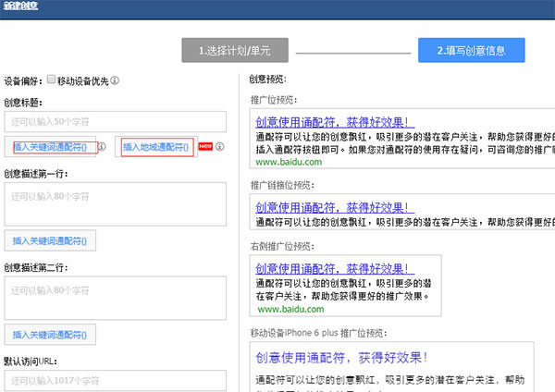This screenshot has height=392, width=555.
Task: Click the info icon beside 移动设备优先
Action: (115, 81)
